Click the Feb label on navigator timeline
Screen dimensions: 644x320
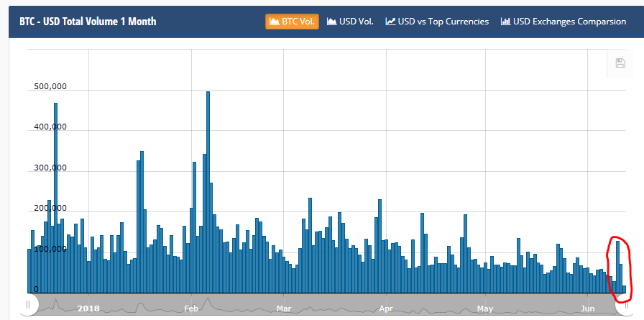coord(191,308)
